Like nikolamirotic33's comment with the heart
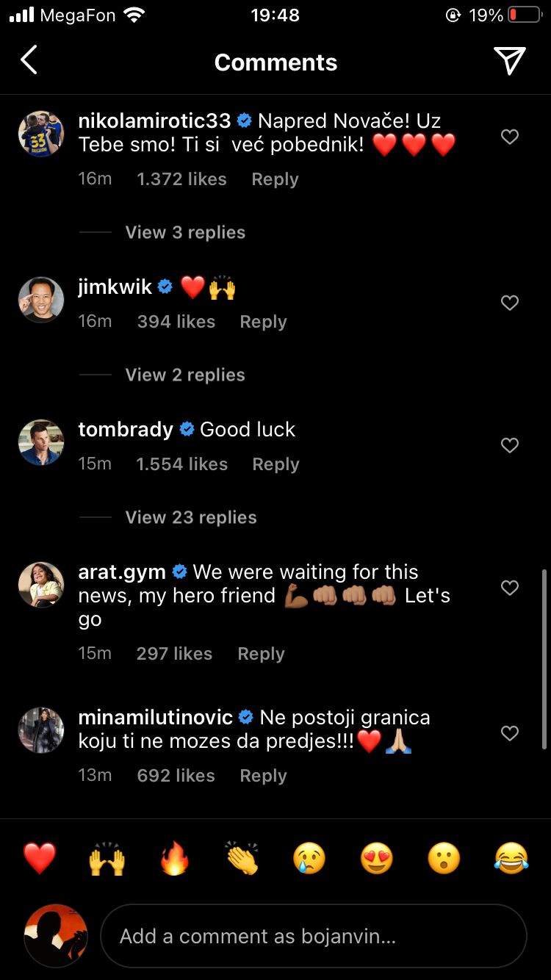 coord(509,137)
